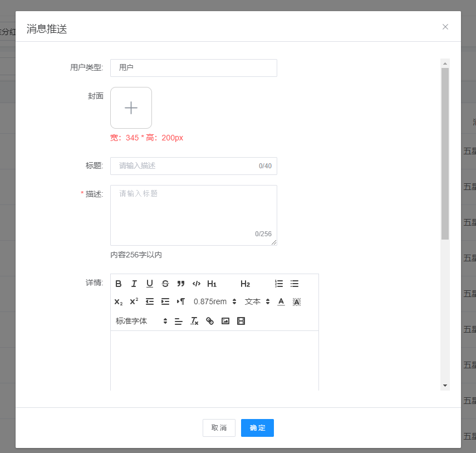Screen dimensions: 476x453
Task: Apply italic formatting
Action: coord(134,284)
